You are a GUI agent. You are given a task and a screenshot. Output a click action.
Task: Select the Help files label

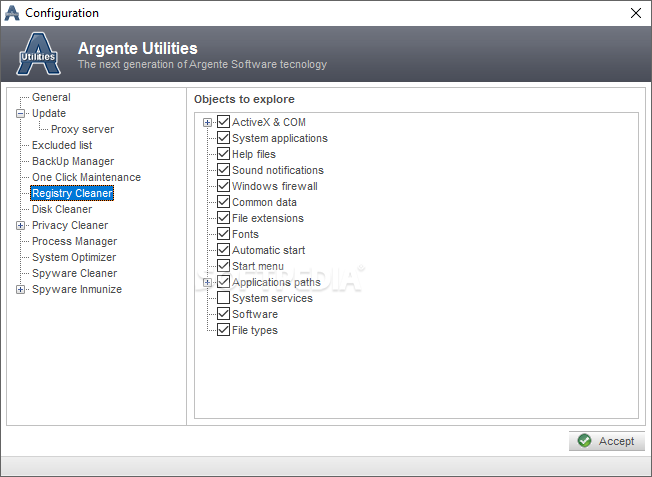(254, 154)
